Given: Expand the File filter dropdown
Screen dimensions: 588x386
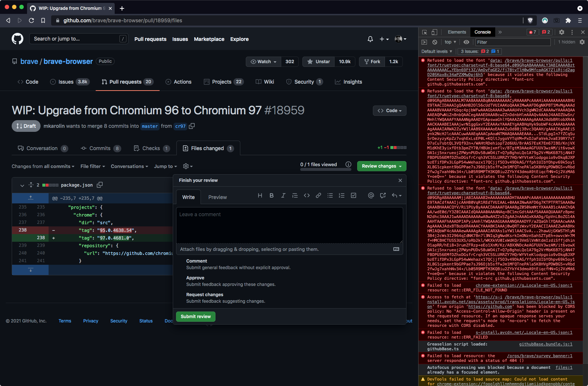Looking at the screenshot, I should click(x=93, y=166).
